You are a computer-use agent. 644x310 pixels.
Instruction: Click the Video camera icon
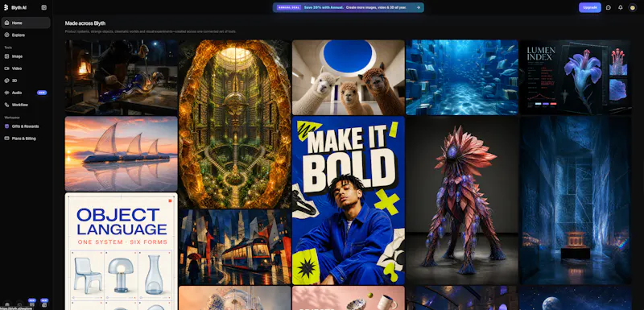6,68
